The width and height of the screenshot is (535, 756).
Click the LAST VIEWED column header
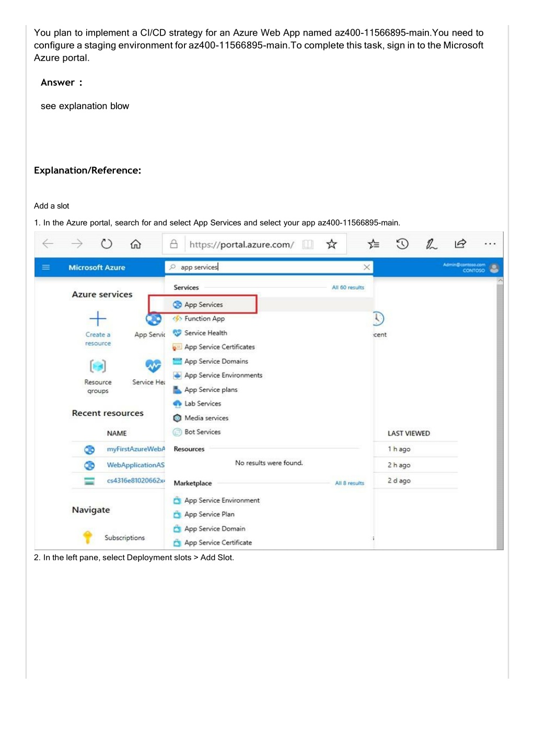pos(409,434)
